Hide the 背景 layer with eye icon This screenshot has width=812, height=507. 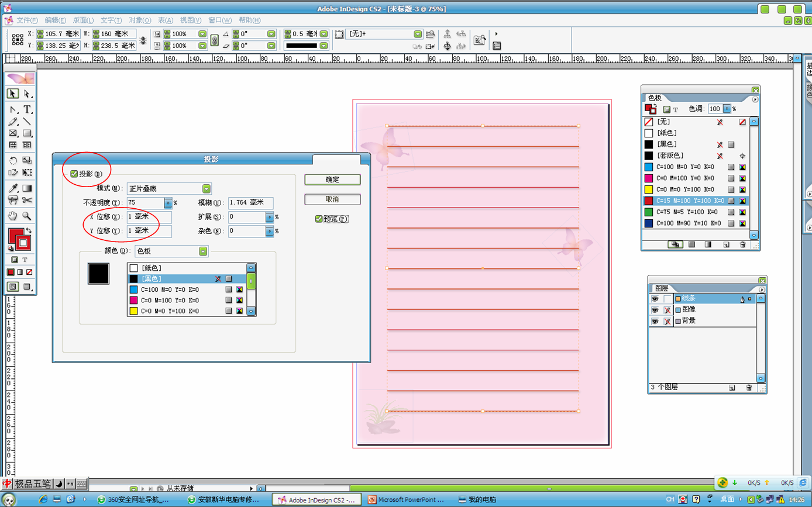click(x=655, y=321)
